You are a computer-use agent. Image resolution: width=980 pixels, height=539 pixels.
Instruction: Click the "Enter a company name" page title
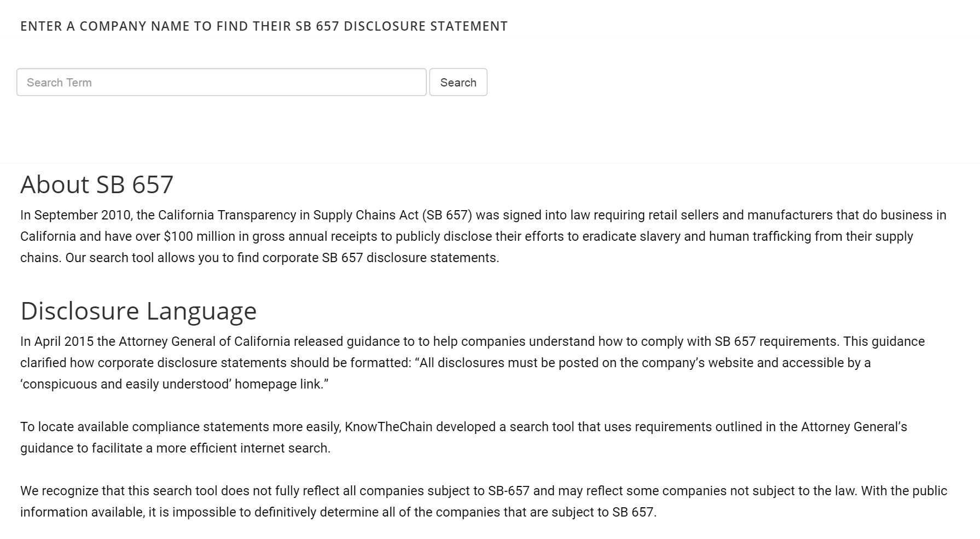click(x=264, y=26)
